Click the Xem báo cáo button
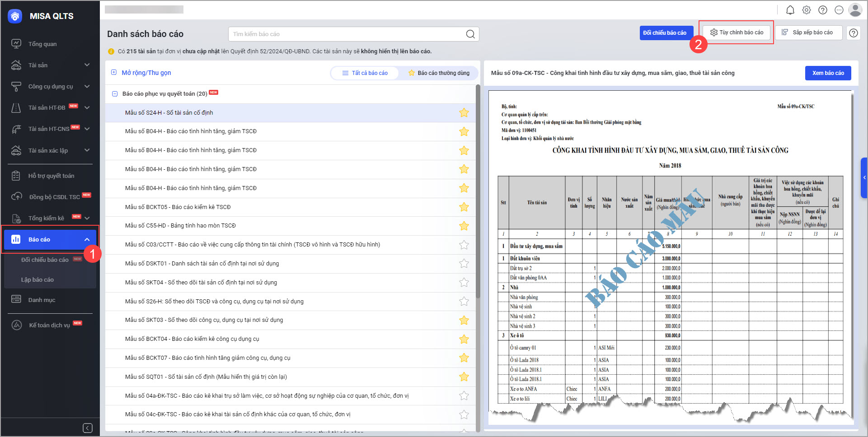 [x=828, y=73]
